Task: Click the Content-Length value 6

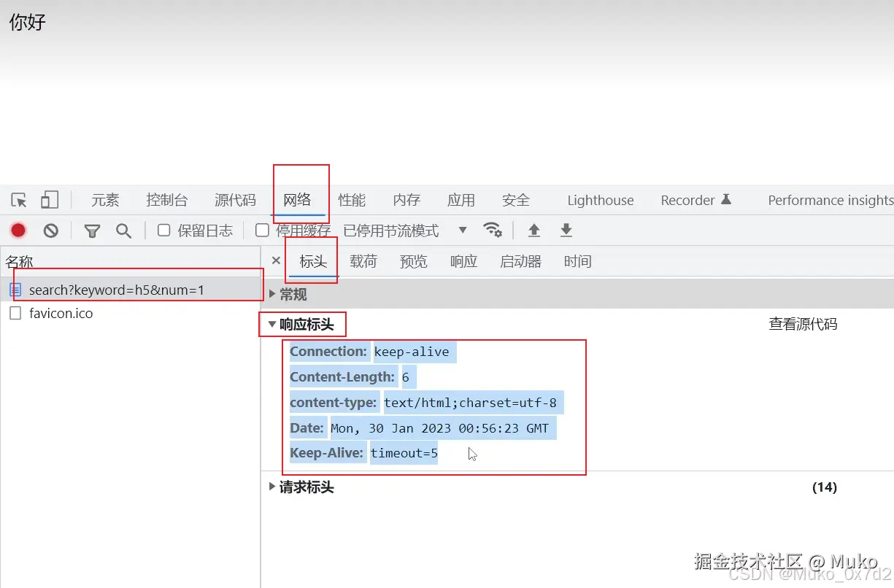Action: coord(406,377)
